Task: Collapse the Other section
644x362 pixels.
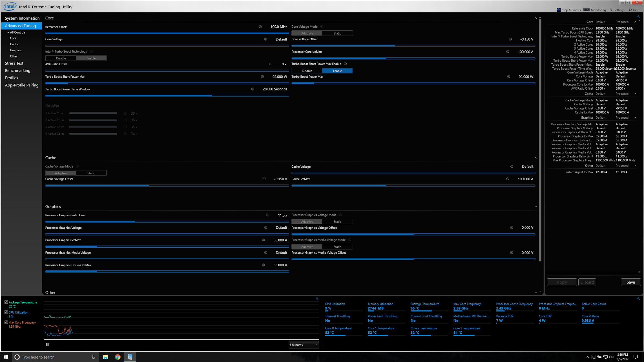Action: tap(535, 292)
